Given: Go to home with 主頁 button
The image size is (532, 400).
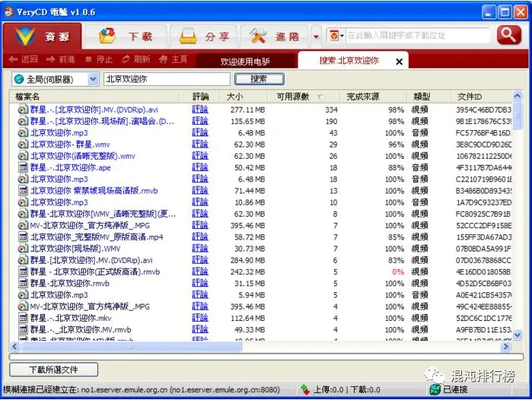Looking at the screenshot, I should [173, 59].
